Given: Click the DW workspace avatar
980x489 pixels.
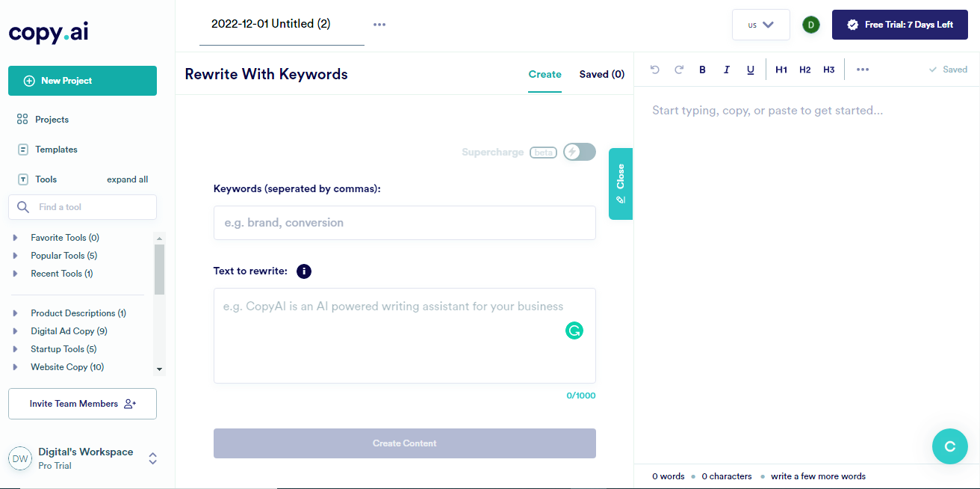Looking at the screenshot, I should point(20,458).
